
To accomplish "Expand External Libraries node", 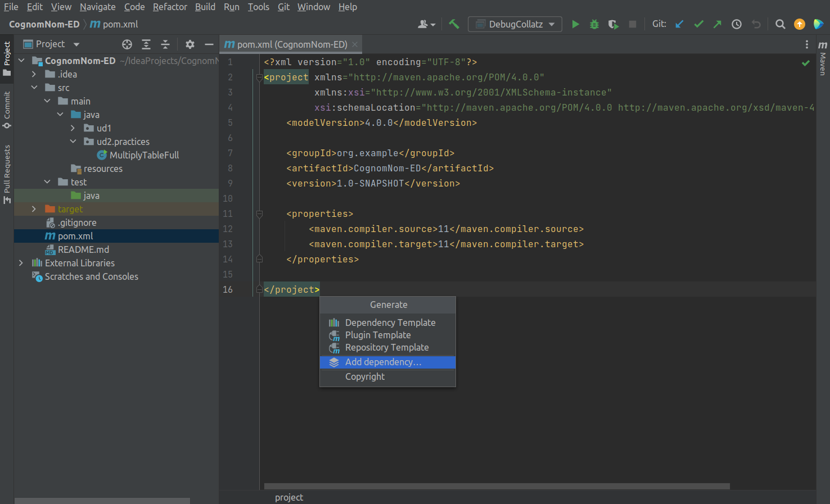I will pos(21,262).
